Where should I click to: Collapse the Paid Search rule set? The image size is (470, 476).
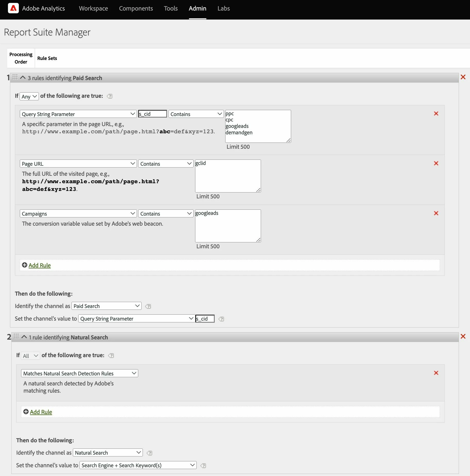[23, 77]
